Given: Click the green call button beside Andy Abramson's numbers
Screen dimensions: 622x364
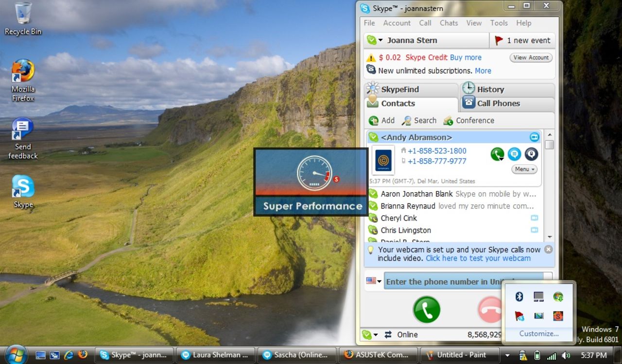Looking at the screenshot, I should pyautogui.click(x=497, y=154).
